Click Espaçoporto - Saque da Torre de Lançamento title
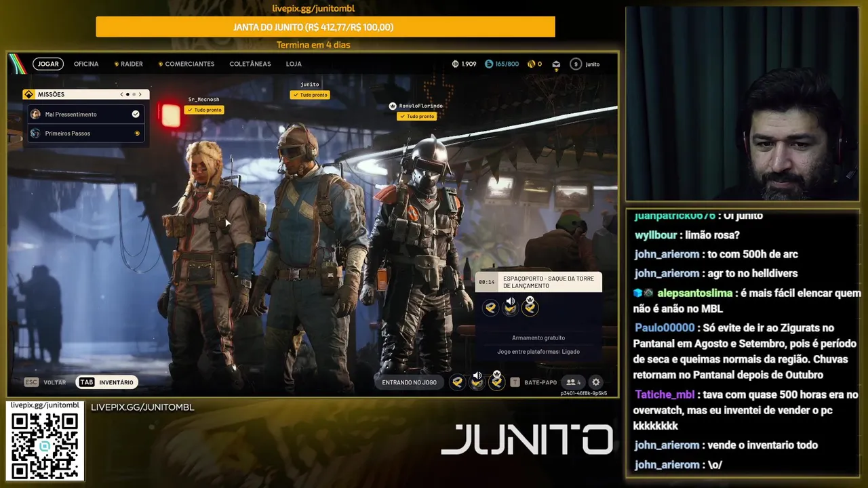This screenshot has height=488, width=868. point(549,282)
